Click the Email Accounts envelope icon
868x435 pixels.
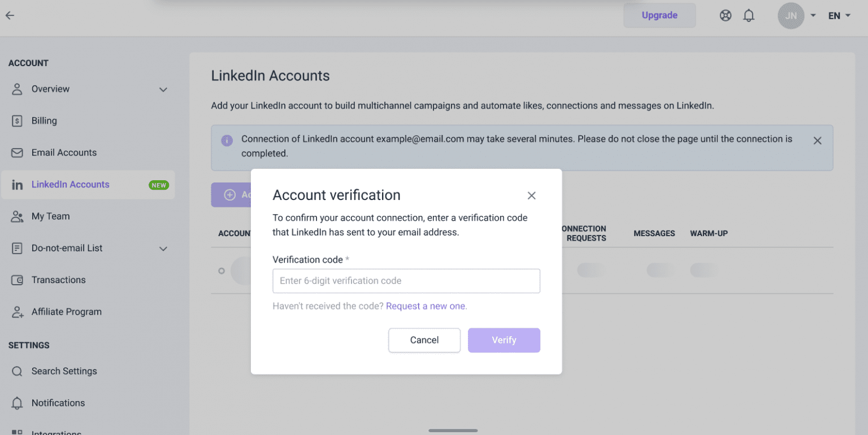(17, 152)
